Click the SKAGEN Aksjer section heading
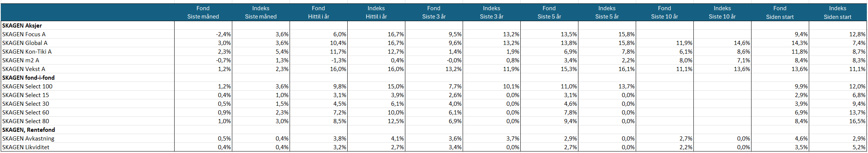Viewport: 868px width, 153px height. tap(22, 26)
